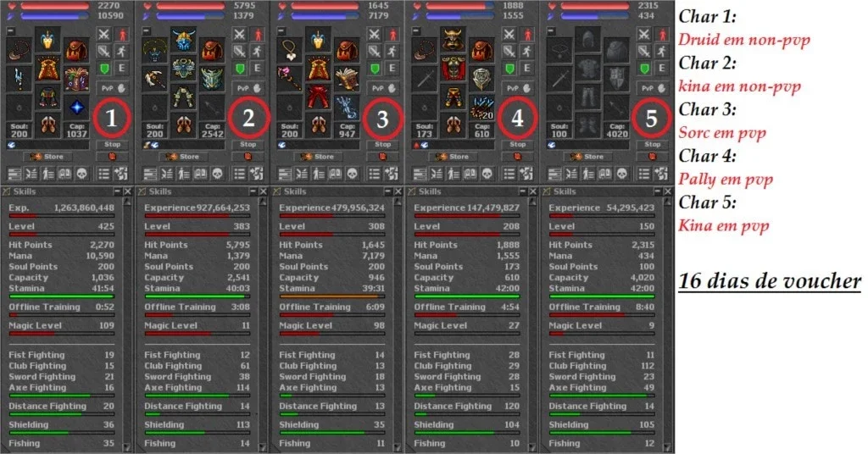Image resolution: width=868 pixels, height=454 pixels.
Task: Toggle green defensive mode in Cap 947 panel
Action: pos(374,69)
